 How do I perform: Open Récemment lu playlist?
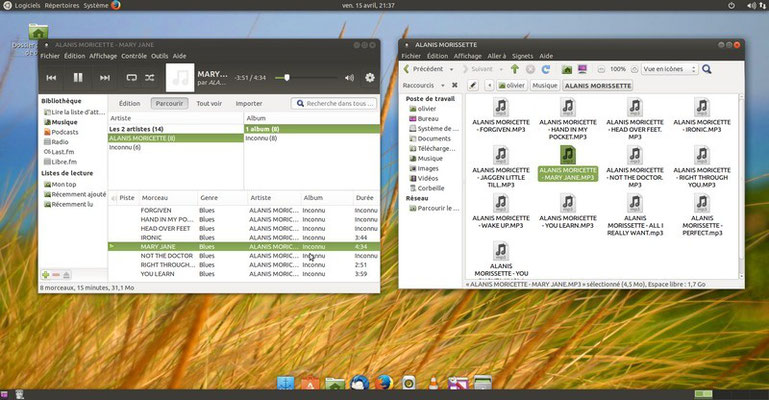coord(68,204)
